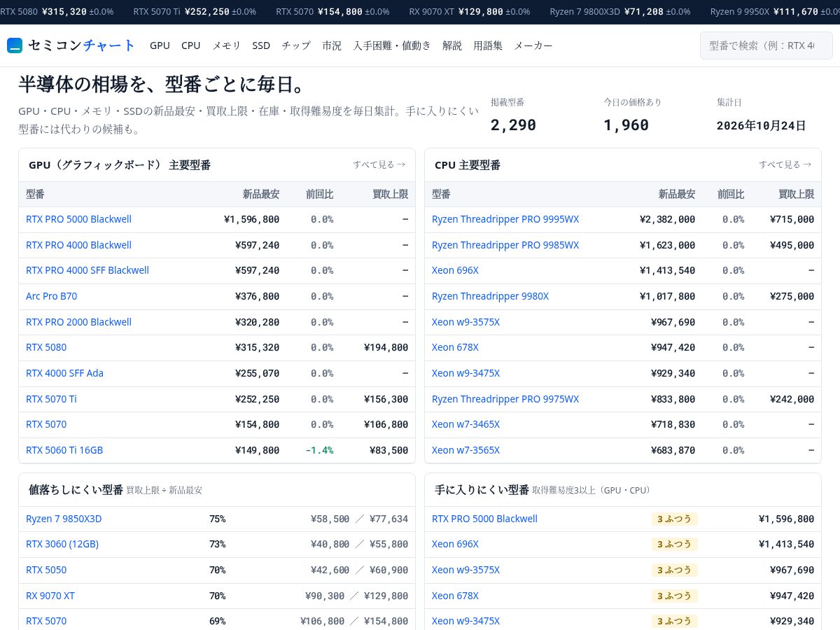
Task: Open Ryzen Threadripper 9980X link
Action: coord(490,296)
